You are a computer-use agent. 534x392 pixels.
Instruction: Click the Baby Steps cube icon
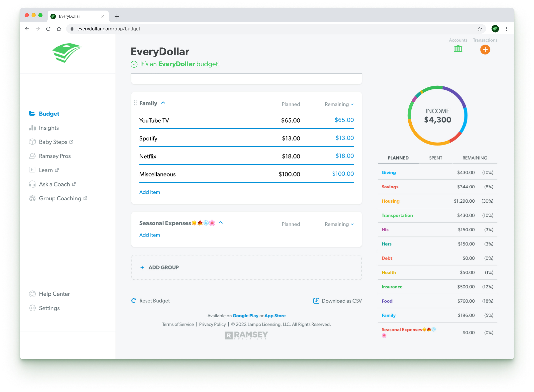tap(32, 142)
